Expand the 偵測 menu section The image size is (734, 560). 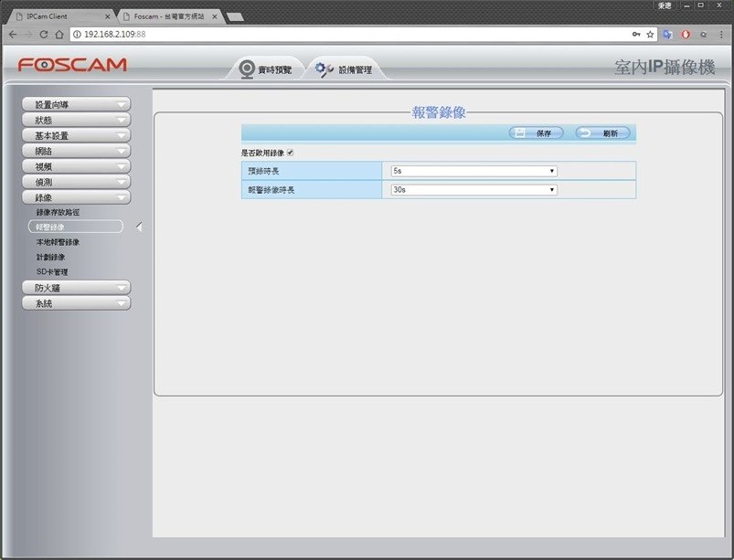click(x=76, y=182)
